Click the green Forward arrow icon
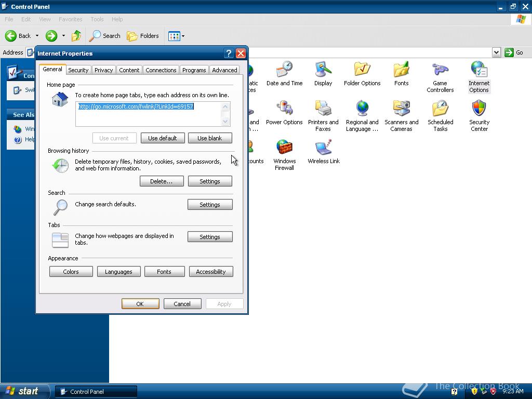532x399 pixels. pyautogui.click(x=51, y=36)
